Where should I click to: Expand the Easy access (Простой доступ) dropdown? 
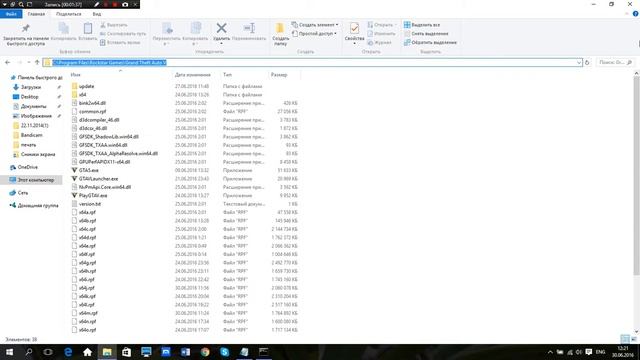coord(336,33)
